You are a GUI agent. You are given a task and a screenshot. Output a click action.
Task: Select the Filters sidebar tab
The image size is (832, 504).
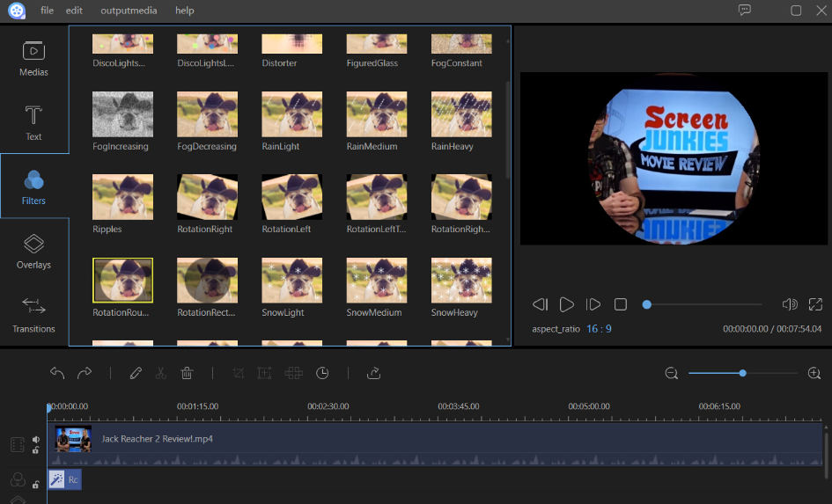click(33, 186)
